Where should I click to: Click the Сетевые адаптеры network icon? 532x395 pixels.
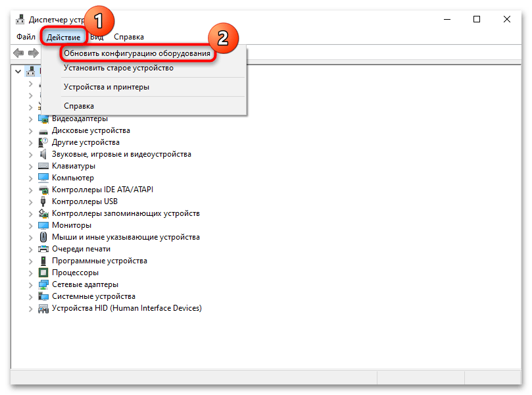43,284
